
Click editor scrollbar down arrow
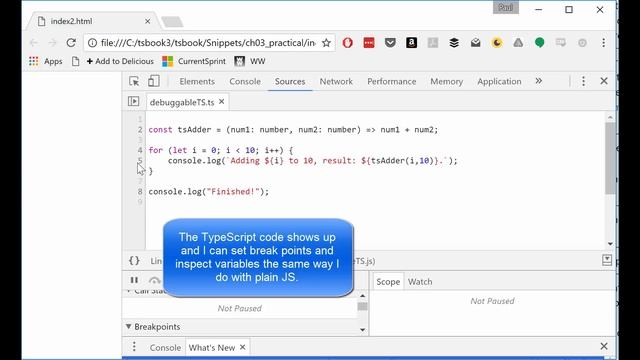(x=610, y=244)
